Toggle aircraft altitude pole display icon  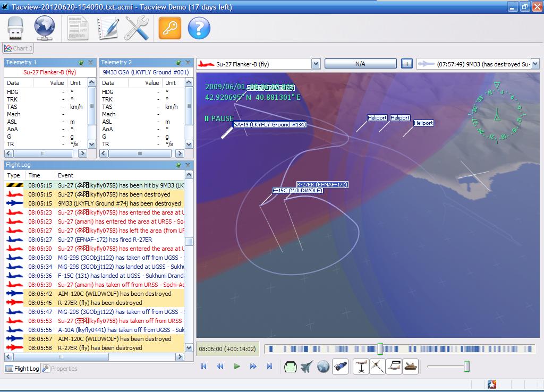pyautogui.click(x=361, y=367)
